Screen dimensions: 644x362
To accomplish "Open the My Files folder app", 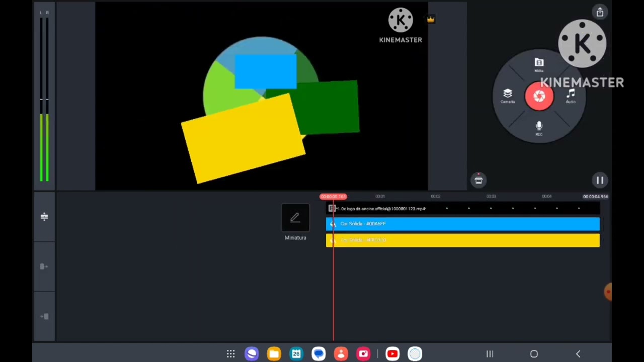I will pos(274,354).
